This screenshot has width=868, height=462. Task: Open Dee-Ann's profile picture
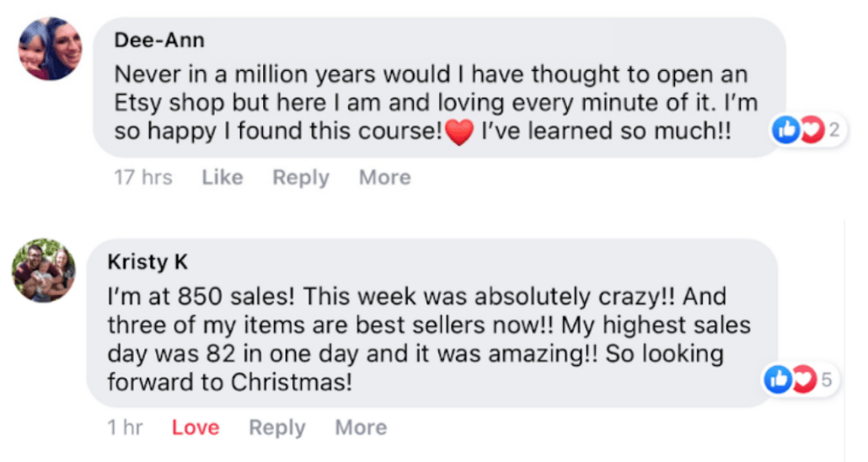tap(51, 49)
